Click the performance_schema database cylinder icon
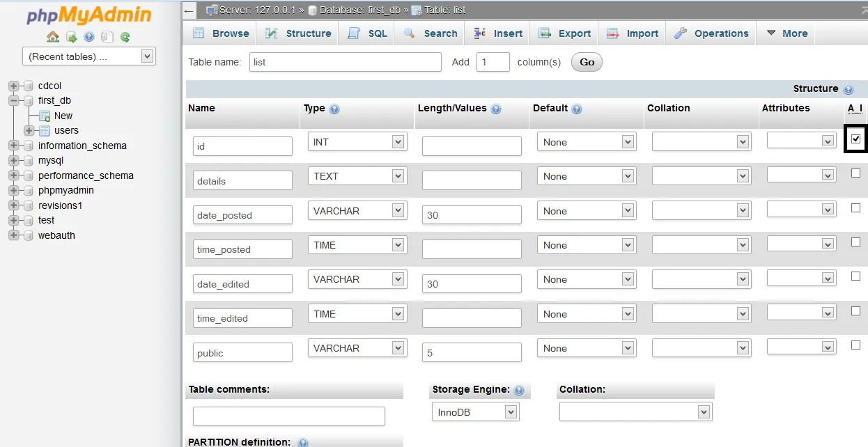Viewport: 868px width, 447px height. pyautogui.click(x=29, y=175)
